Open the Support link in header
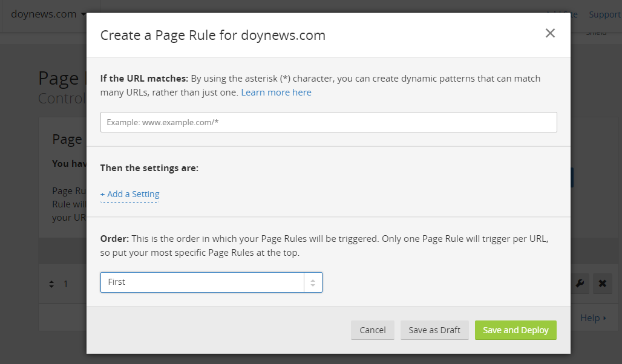622x364 pixels. [604, 15]
